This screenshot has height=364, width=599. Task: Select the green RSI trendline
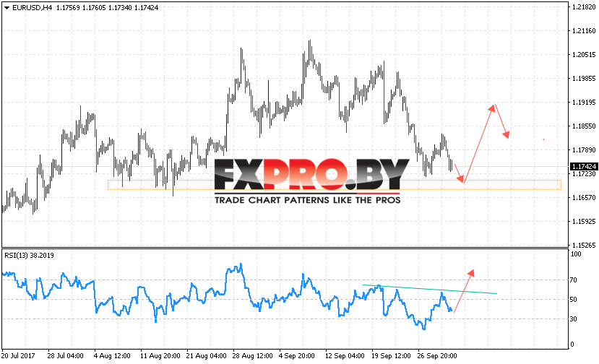click(x=430, y=289)
